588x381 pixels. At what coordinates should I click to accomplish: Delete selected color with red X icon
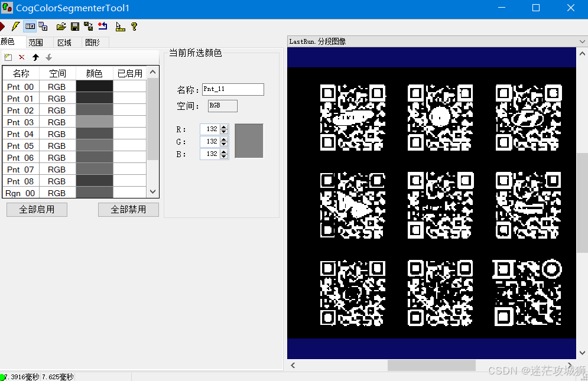pos(22,57)
